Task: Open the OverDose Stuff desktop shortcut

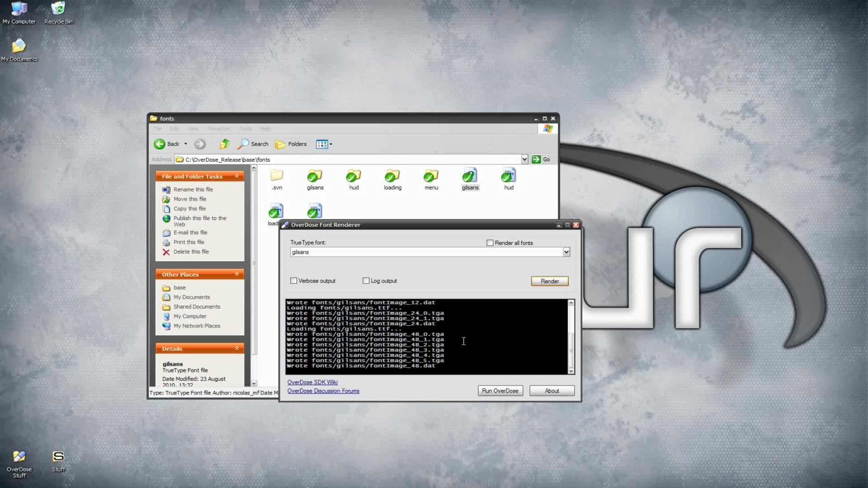Action: click(19, 464)
